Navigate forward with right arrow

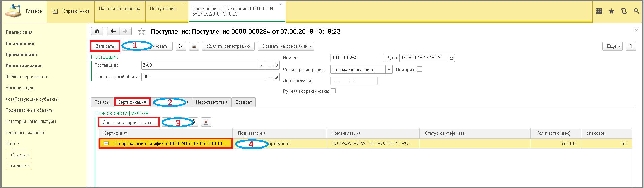pyautogui.click(x=125, y=31)
